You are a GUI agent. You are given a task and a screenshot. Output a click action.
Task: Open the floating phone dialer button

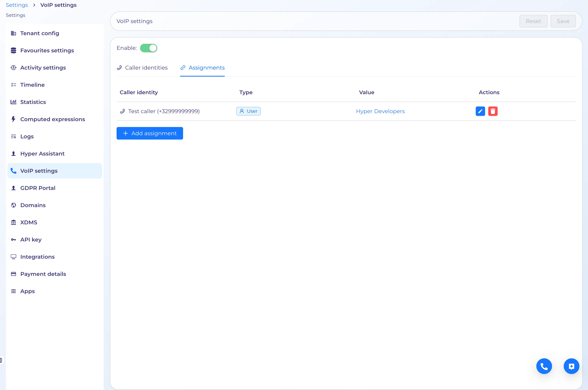pyautogui.click(x=544, y=366)
